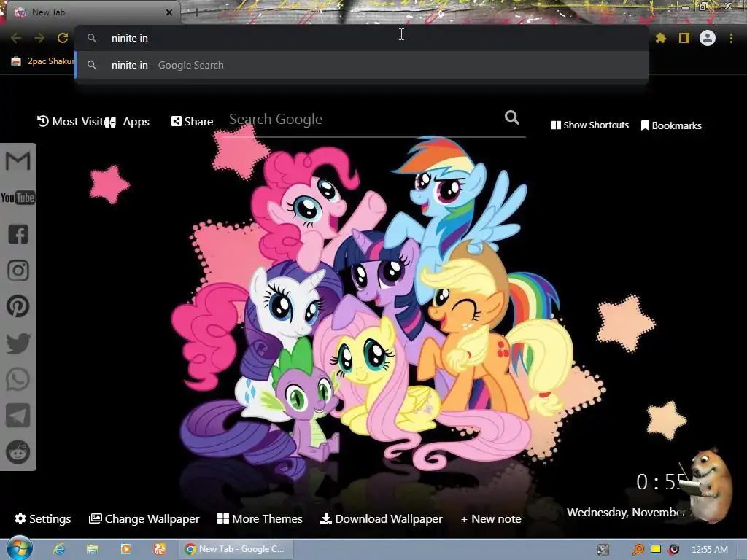Open a new tab with the plus button
The width and height of the screenshot is (747, 560).
(196, 12)
